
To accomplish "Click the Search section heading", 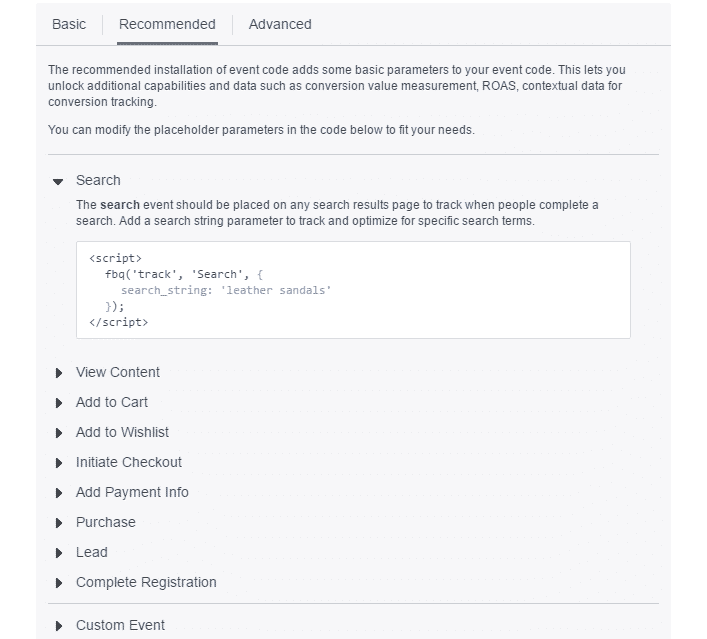I will 98,180.
